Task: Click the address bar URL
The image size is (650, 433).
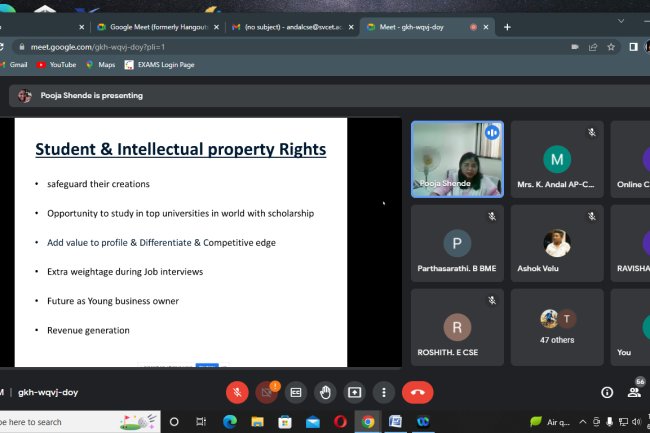Action: pos(98,47)
